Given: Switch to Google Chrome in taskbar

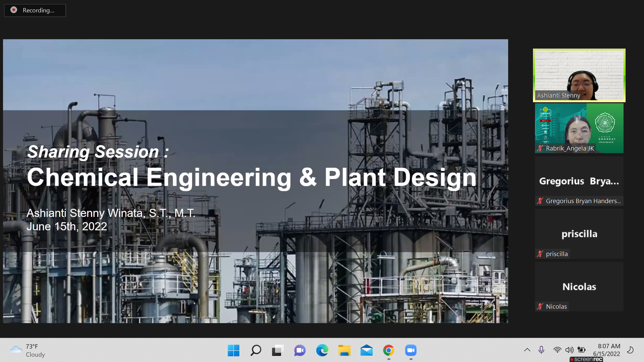Looking at the screenshot, I should [388, 351].
